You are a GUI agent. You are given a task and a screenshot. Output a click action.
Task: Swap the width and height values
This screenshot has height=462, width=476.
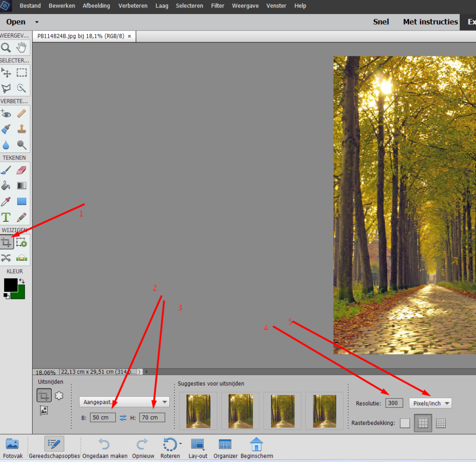123,417
